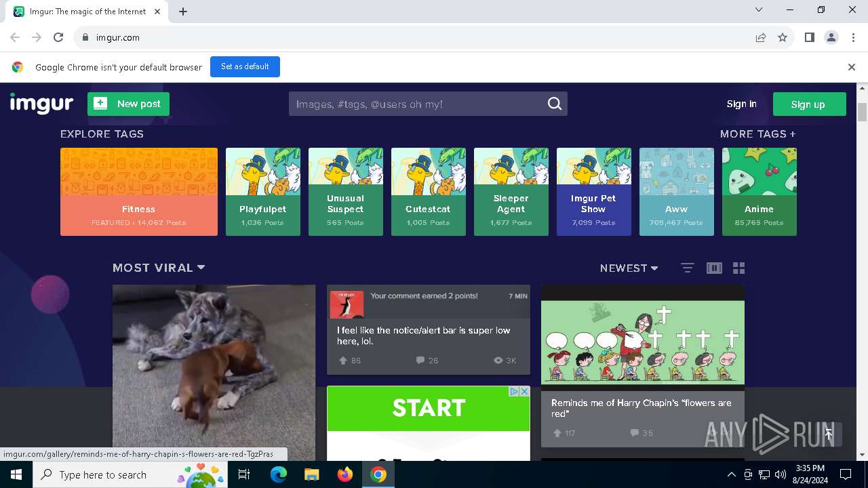Open a new Chrome tab
This screenshot has width=868, height=488.
pyautogui.click(x=183, y=12)
